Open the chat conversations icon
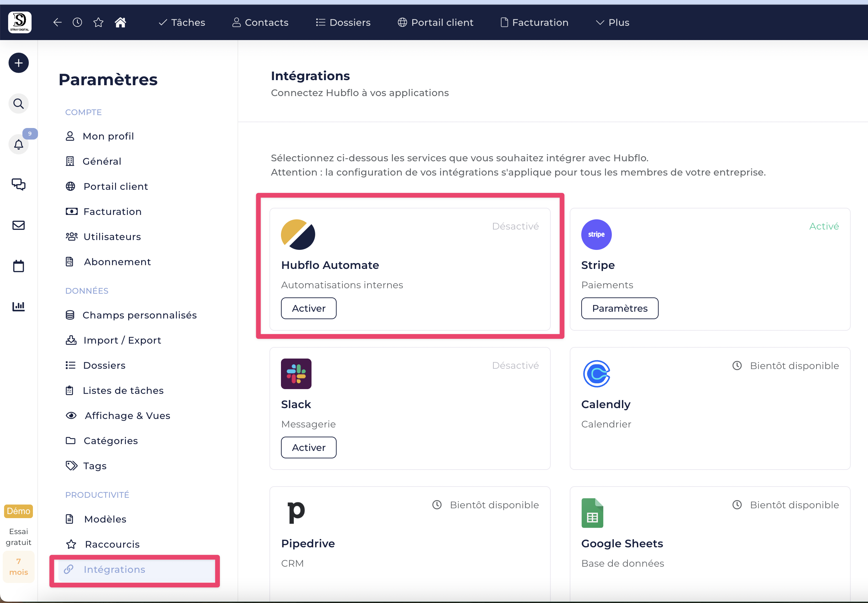Image resolution: width=868 pixels, height=603 pixels. click(19, 184)
